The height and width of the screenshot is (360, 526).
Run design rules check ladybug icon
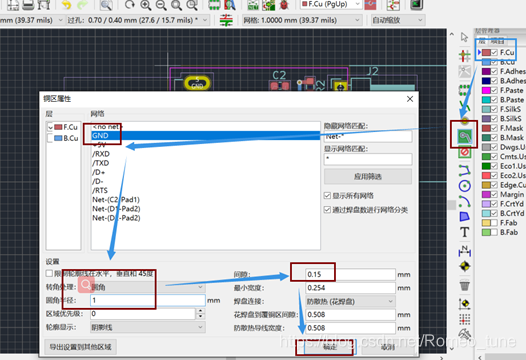tap(284, 5)
